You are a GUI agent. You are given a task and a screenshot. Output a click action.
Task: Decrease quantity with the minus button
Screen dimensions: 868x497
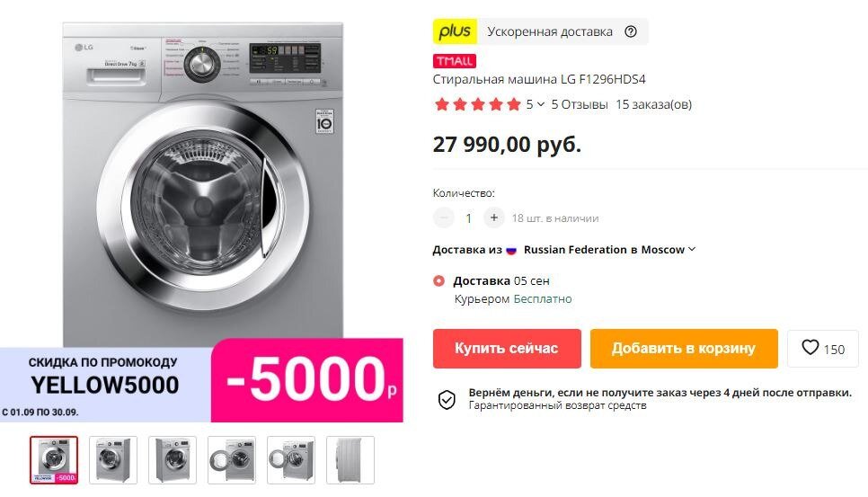click(x=443, y=218)
